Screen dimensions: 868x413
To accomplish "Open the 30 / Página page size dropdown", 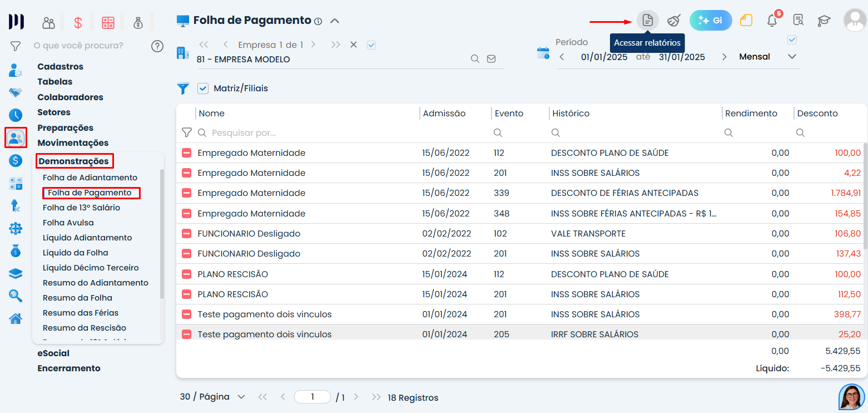I will click(x=212, y=397).
